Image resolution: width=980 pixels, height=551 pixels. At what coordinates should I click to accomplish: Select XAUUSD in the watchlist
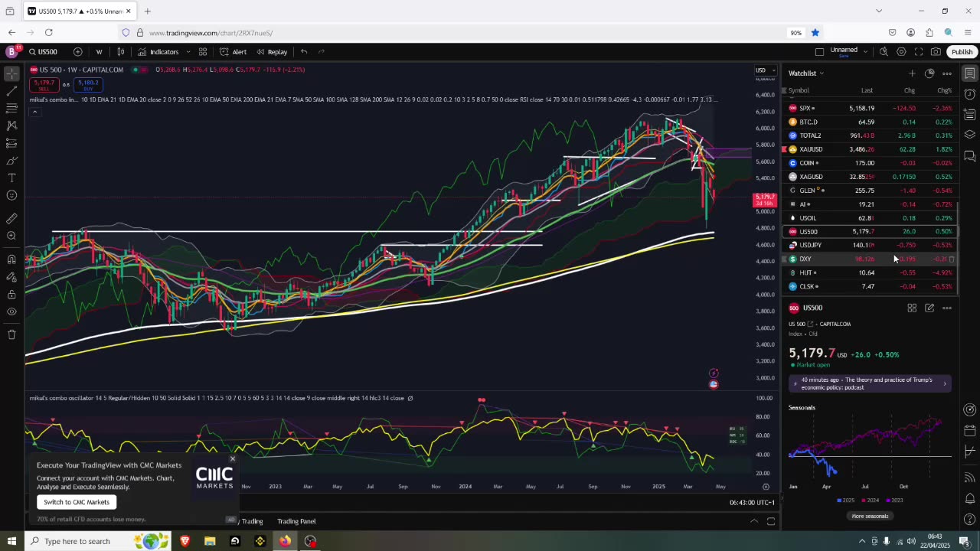[x=870, y=149]
